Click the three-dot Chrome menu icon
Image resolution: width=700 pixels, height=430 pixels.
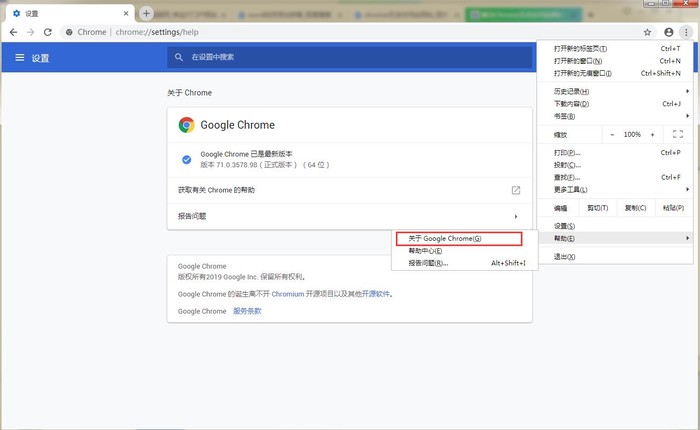(x=686, y=32)
